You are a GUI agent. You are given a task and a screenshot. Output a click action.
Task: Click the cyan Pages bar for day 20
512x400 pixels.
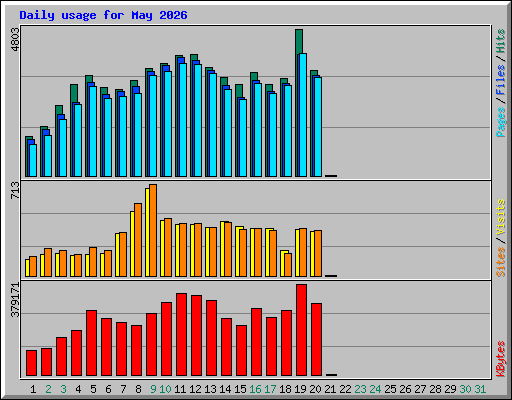(318, 127)
